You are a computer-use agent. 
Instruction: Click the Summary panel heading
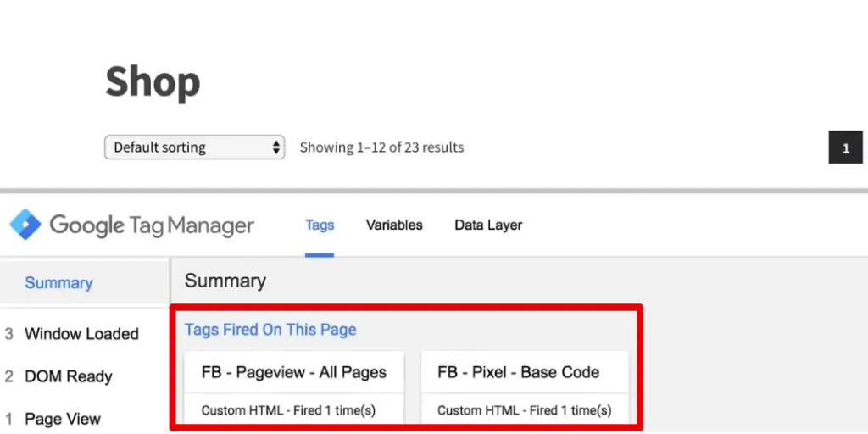[x=225, y=281]
